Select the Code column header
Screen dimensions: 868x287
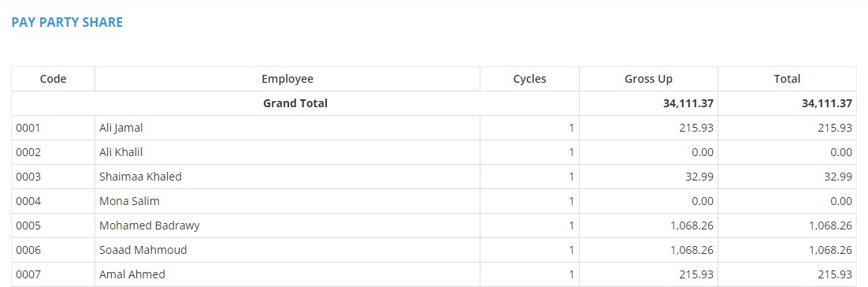[53, 79]
